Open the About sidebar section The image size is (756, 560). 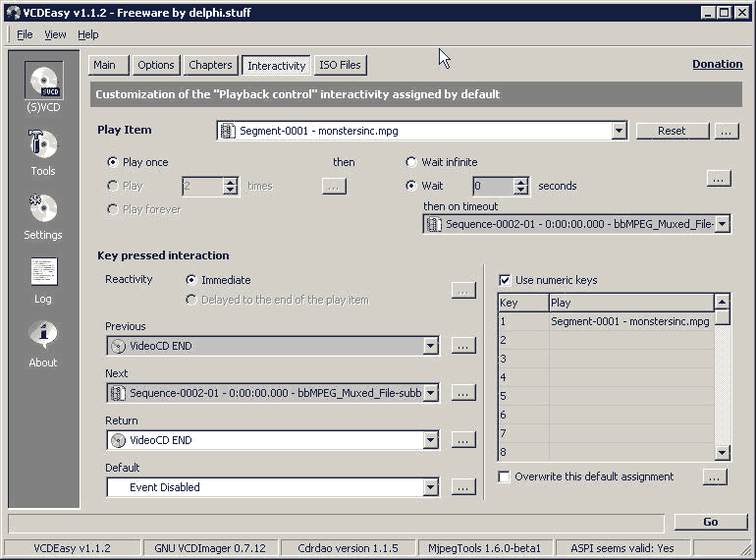43,345
